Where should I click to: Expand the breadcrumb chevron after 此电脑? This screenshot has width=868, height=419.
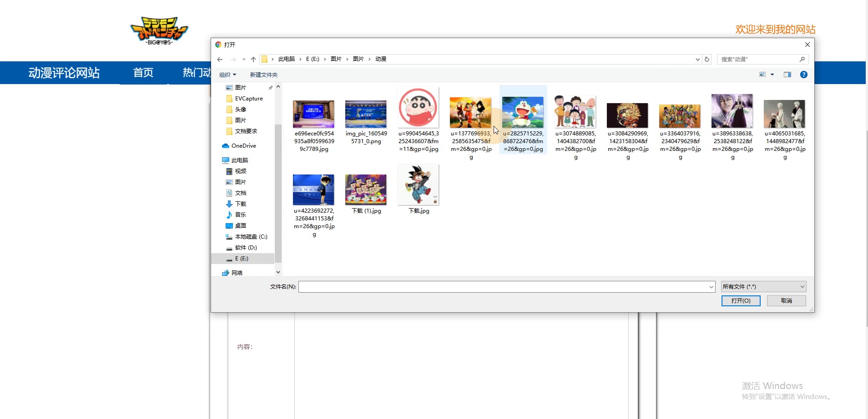(x=300, y=59)
